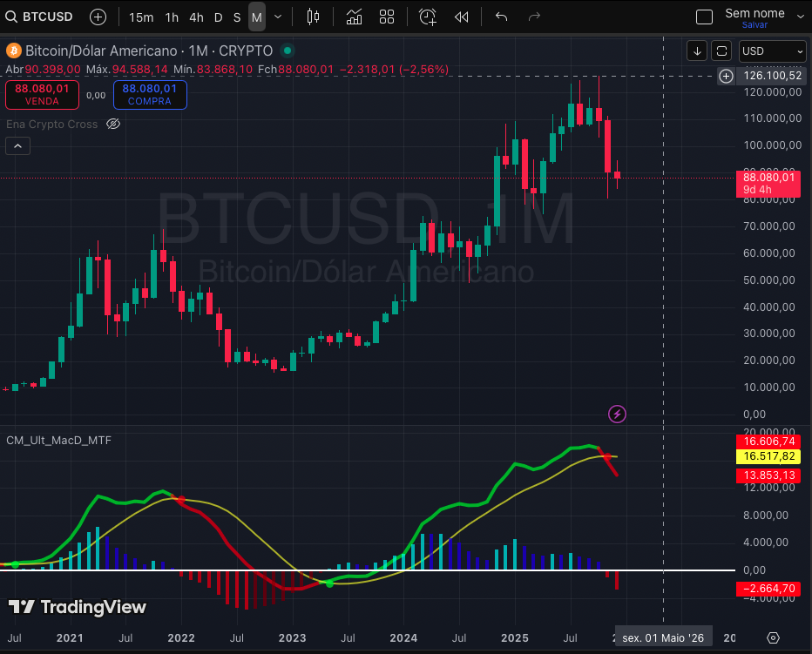
Task: Activate bar replay with the rewind icon
Action: click(461, 17)
